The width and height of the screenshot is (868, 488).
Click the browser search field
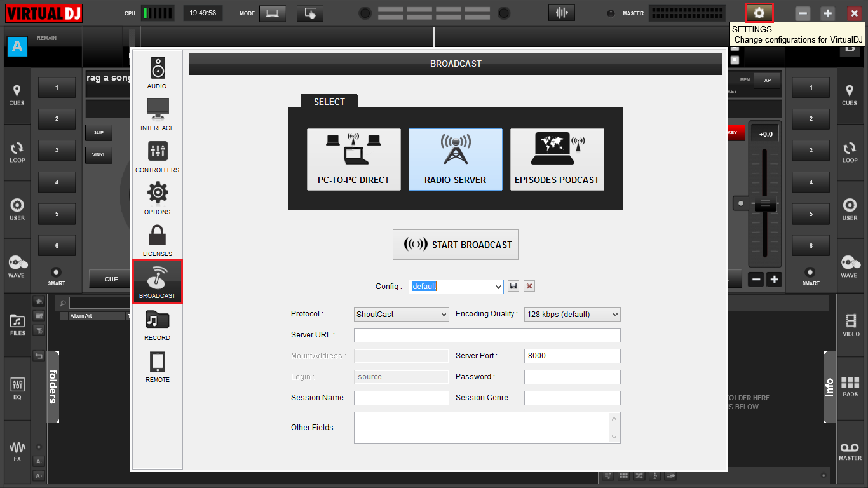click(100, 303)
